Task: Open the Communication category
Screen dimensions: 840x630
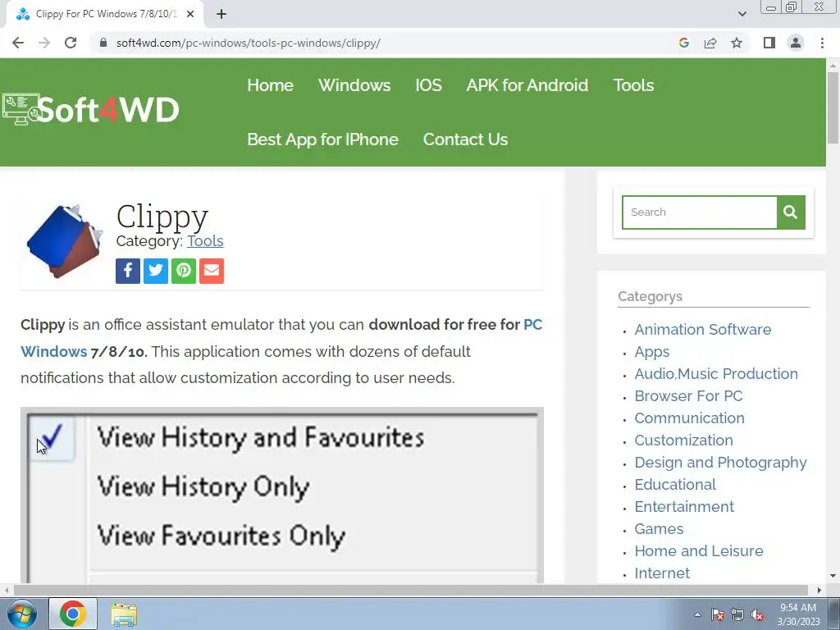Action: pyautogui.click(x=689, y=418)
